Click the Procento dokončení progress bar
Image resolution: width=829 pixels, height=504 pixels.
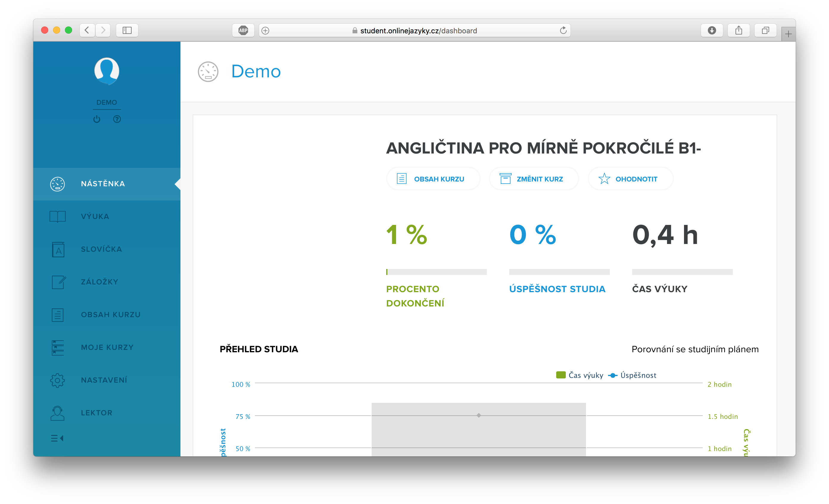coord(436,272)
